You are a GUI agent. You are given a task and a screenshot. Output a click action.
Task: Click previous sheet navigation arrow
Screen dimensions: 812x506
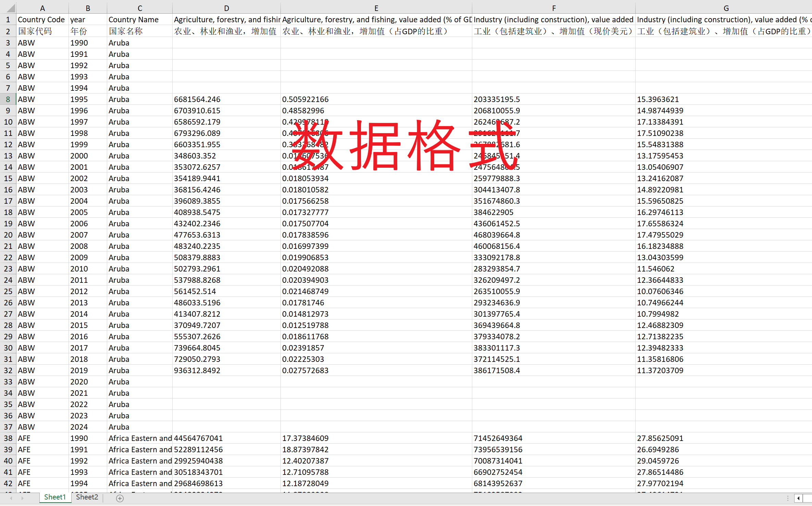11,498
